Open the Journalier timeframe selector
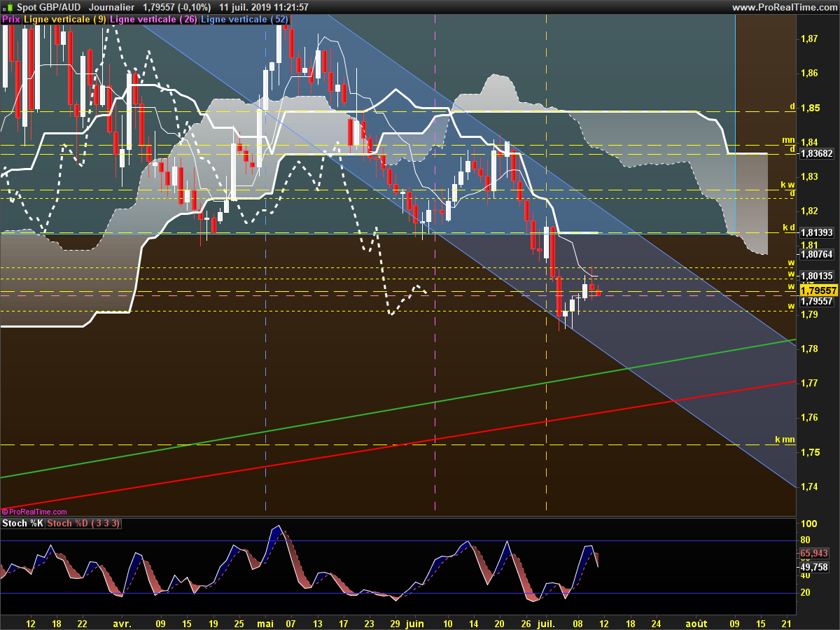 coord(111,7)
